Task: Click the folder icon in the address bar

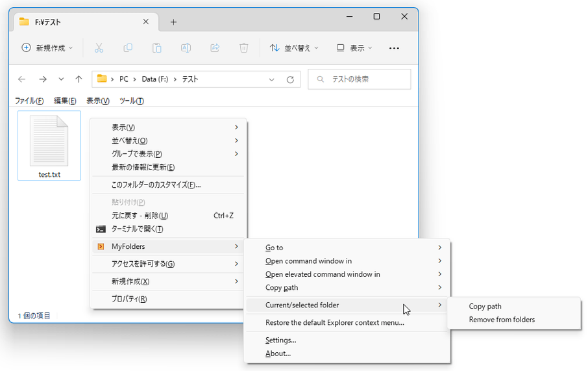Action: coord(102,79)
